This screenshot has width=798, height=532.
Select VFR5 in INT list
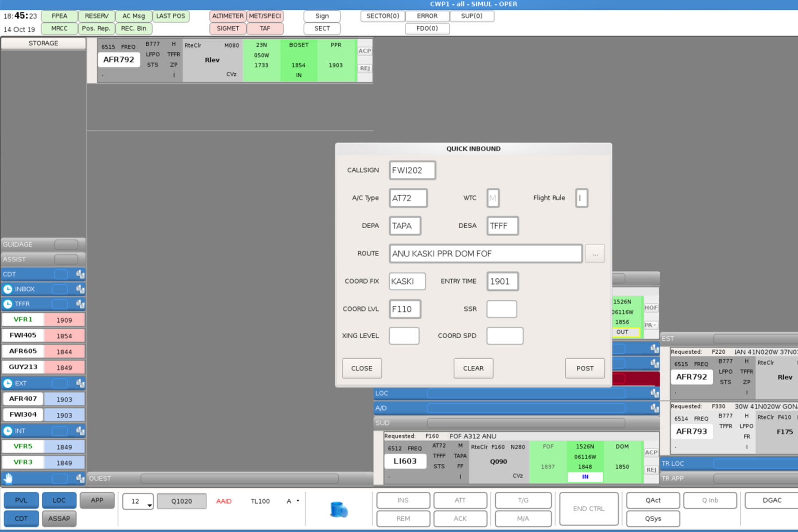23,446
